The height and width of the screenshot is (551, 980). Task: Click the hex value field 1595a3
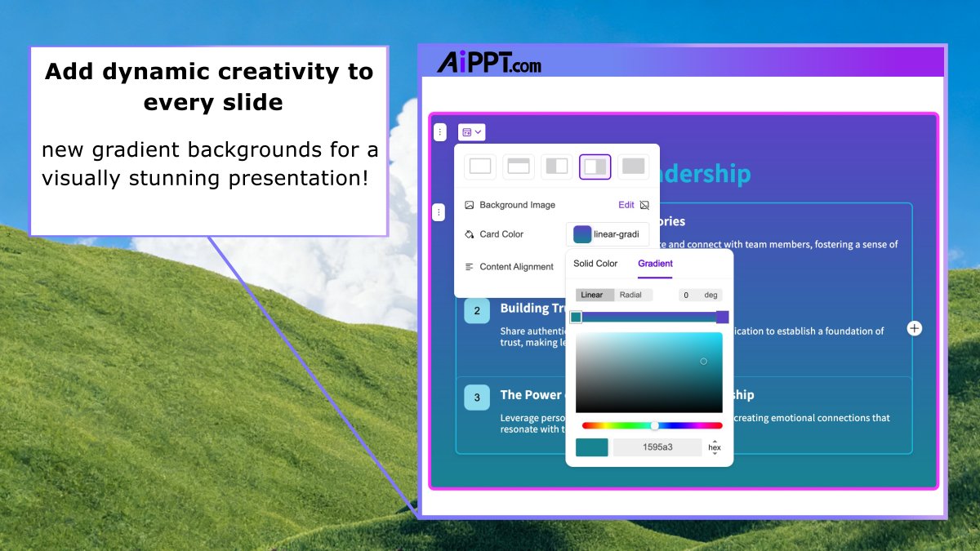[657, 447]
